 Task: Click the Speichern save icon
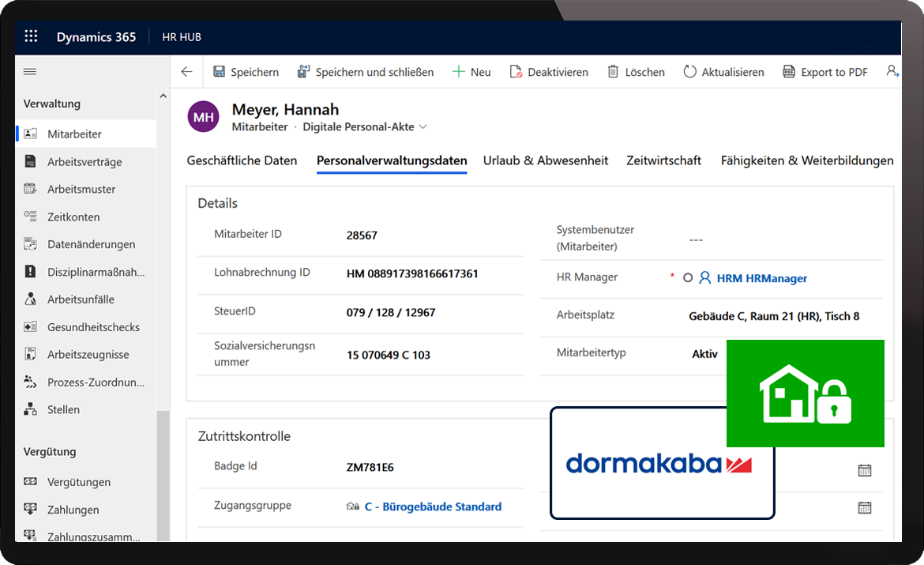[220, 72]
